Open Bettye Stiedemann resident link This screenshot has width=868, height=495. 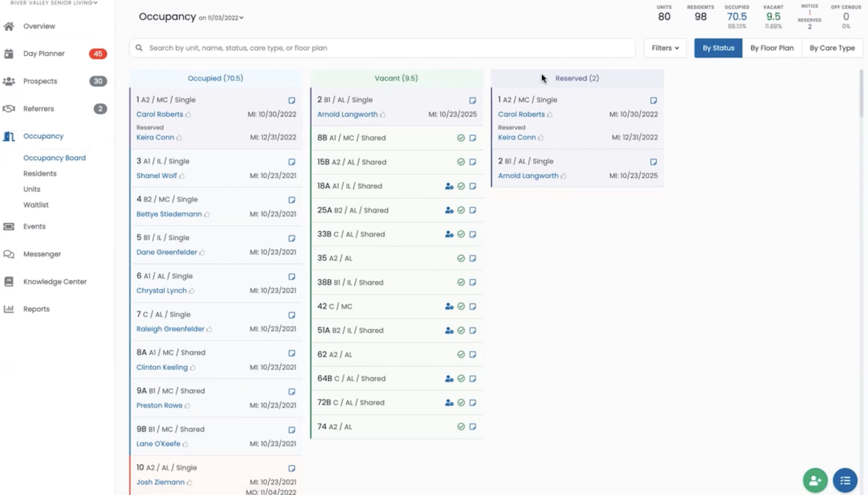[169, 214]
